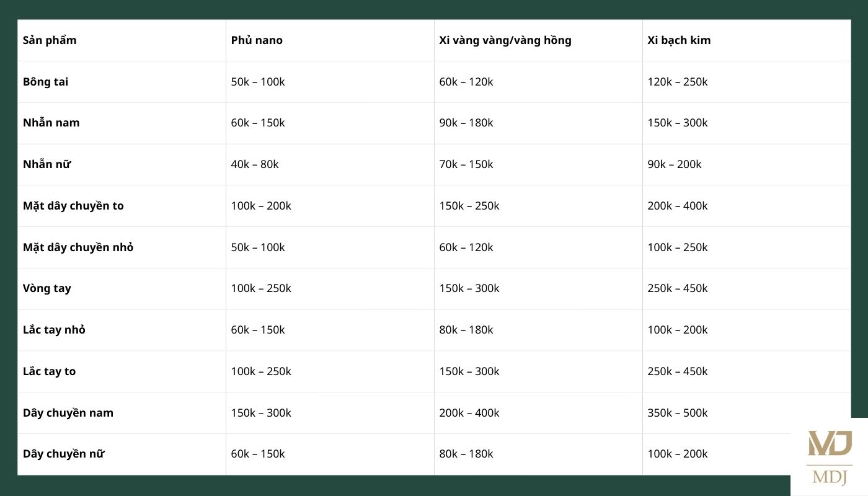Image resolution: width=868 pixels, height=496 pixels.
Task: Click the "Mặt dây chuyền nhỏ" product name
Action: click(x=78, y=247)
